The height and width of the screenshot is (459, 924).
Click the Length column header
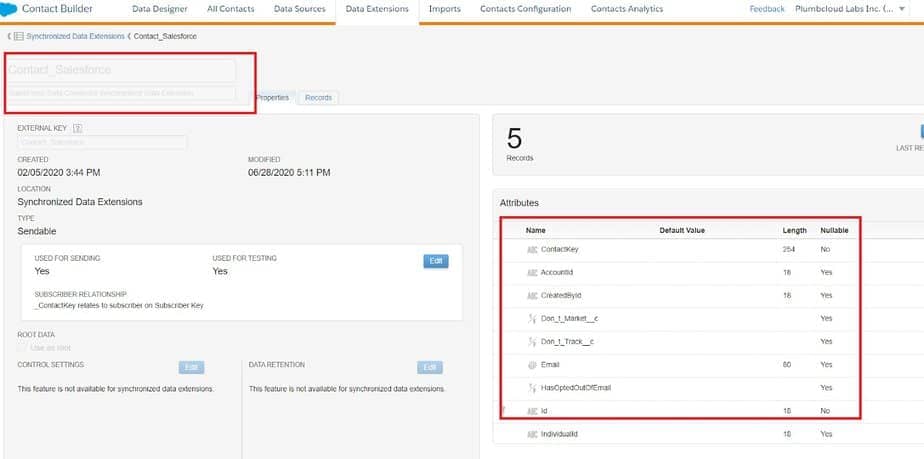point(794,230)
